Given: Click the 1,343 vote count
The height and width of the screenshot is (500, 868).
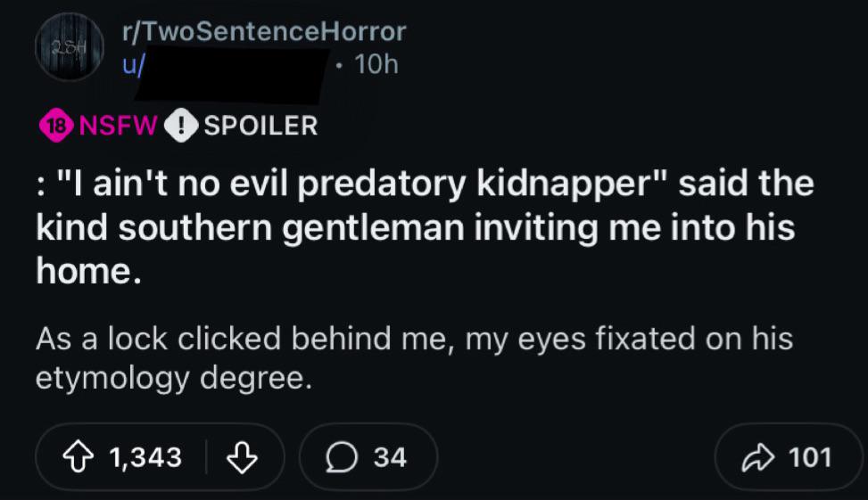Looking at the screenshot, I should pyautogui.click(x=145, y=457).
